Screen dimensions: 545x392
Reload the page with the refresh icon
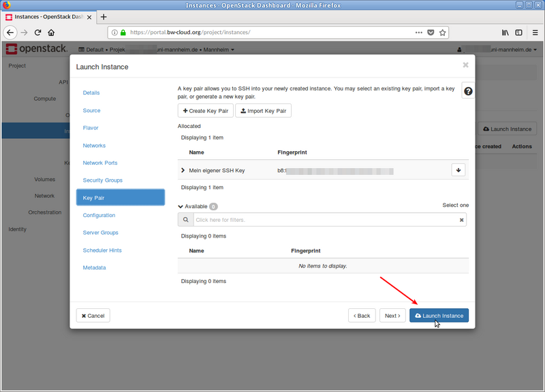coord(37,32)
